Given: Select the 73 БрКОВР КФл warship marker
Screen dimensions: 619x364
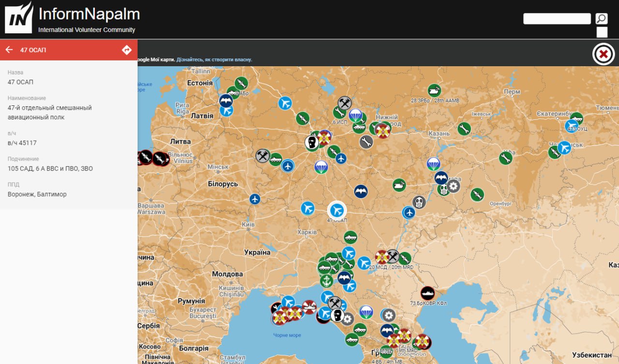Looking at the screenshot, I should click(x=427, y=293).
